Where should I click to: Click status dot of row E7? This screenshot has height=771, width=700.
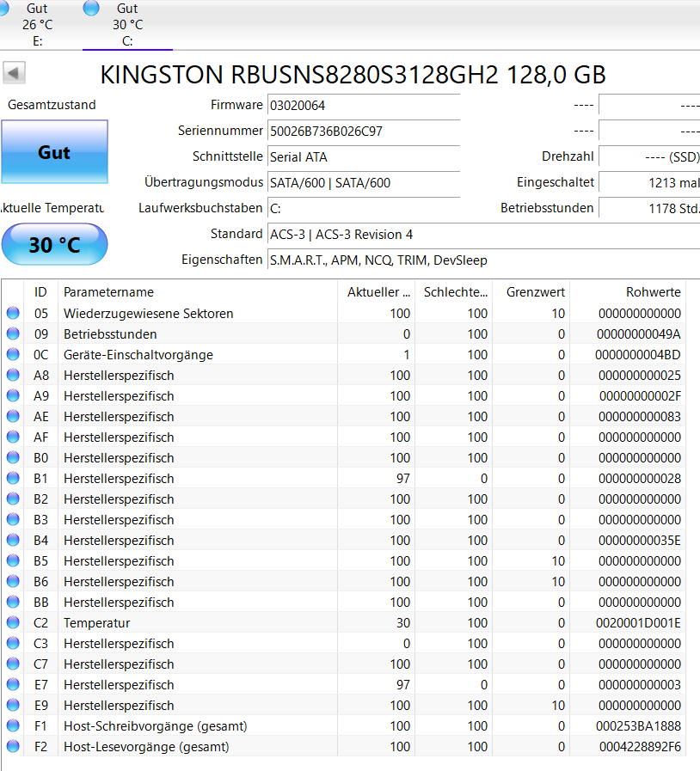13,684
